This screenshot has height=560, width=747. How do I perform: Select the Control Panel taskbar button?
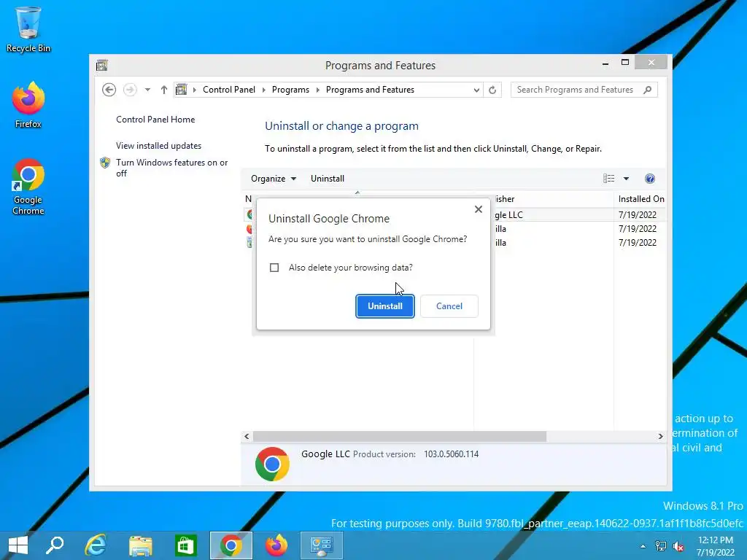tap(322, 545)
